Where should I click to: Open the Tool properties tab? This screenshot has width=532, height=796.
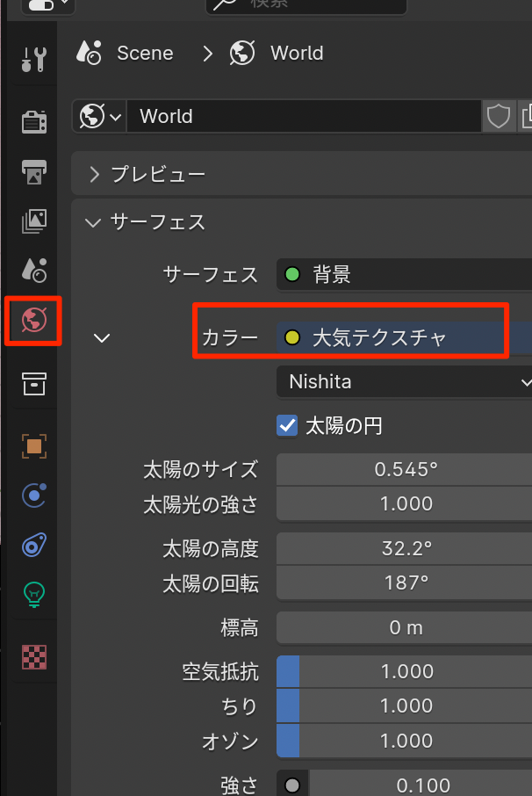tap(33, 61)
